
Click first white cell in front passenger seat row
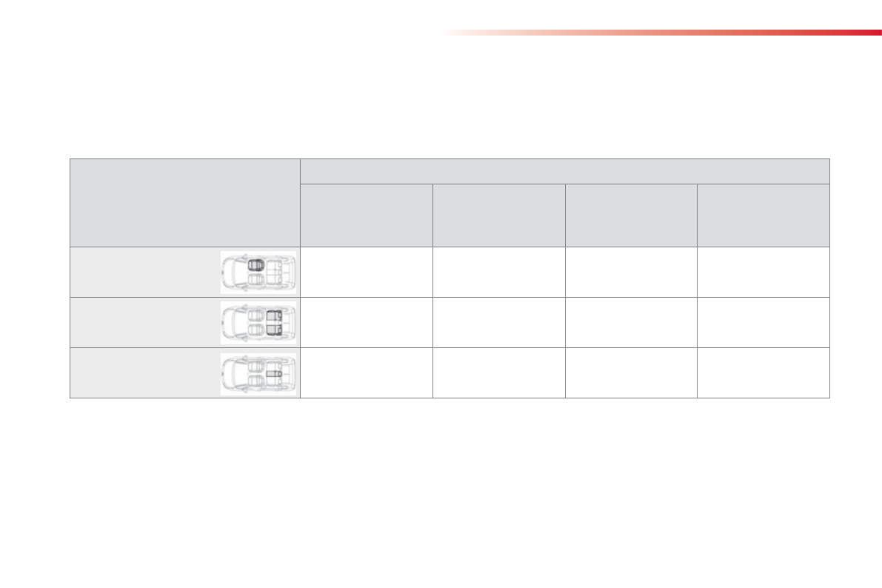366,272
